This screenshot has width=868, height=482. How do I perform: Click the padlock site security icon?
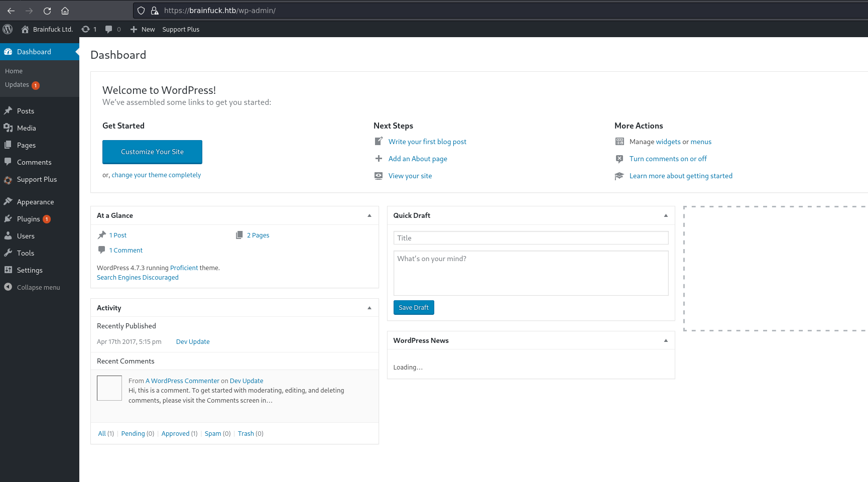coord(155,11)
